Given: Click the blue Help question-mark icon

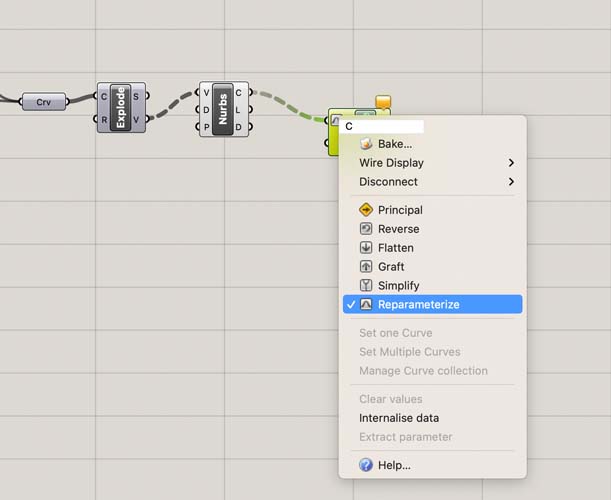Looking at the screenshot, I should pos(366,465).
